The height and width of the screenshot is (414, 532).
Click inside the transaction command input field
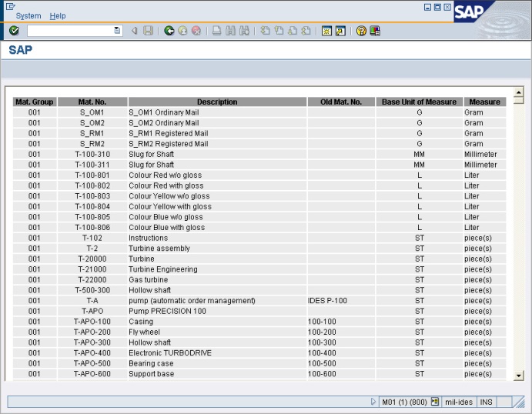click(x=69, y=31)
